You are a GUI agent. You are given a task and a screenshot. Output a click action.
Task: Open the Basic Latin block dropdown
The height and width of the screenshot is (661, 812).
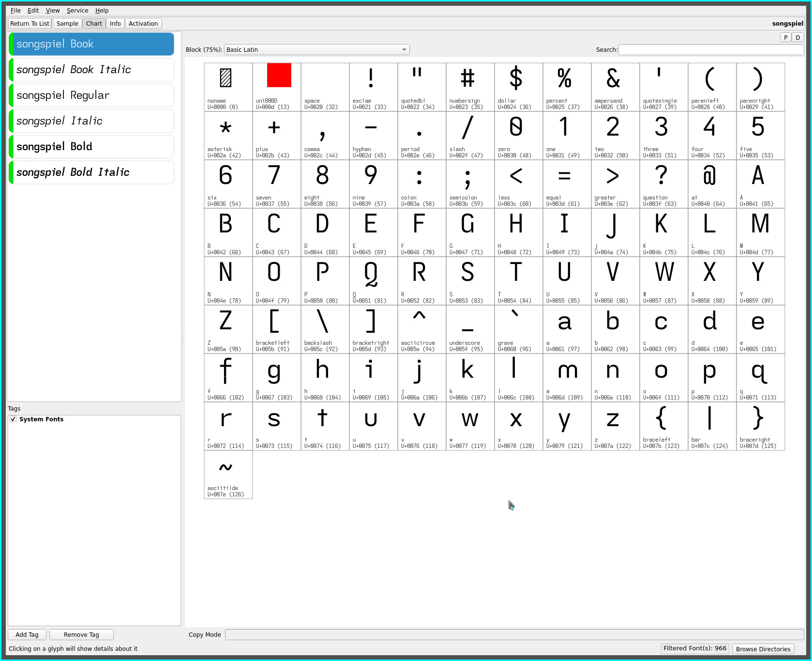pos(316,50)
